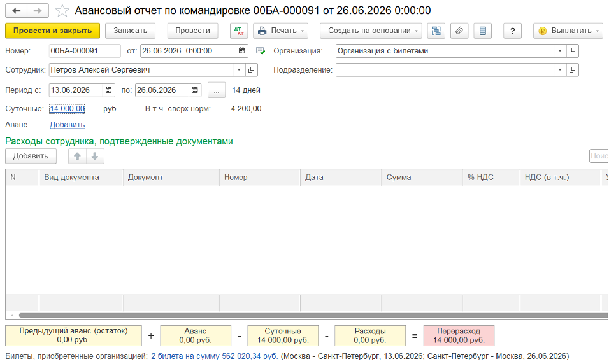Move expense row up with the arrow
609x364 pixels.
coord(77,156)
